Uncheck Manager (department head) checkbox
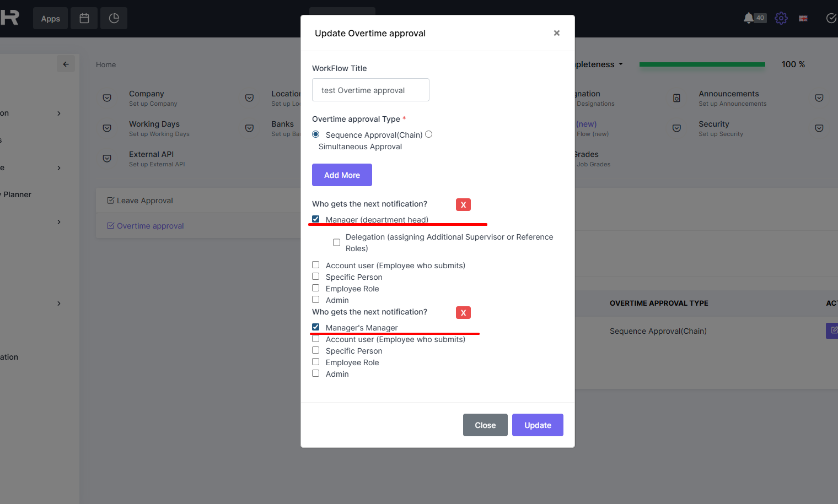The width and height of the screenshot is (838, 504). point(316,219)
